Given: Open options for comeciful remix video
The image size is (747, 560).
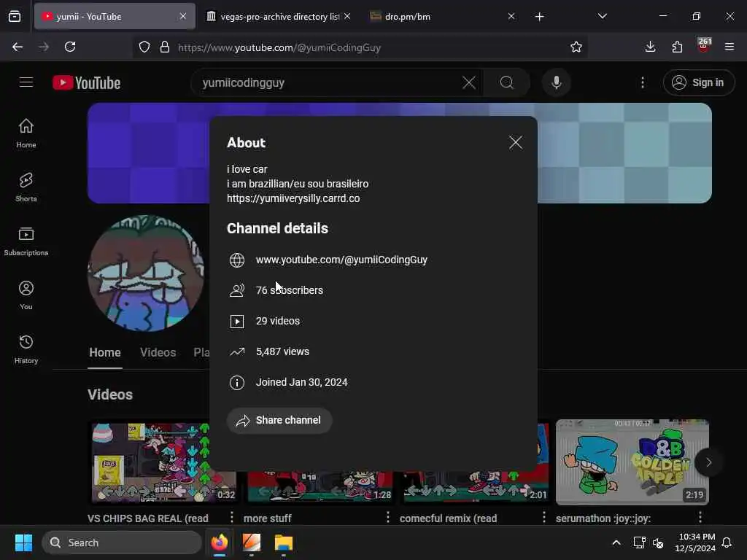Looking at the screenshot, I should (544, 518).
